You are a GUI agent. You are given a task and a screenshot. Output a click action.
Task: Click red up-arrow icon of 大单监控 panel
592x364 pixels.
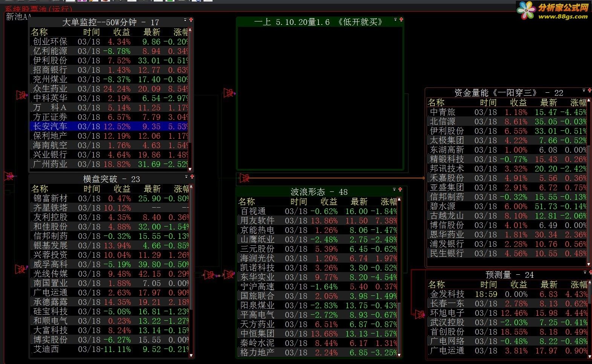click(x=191, y=20)
